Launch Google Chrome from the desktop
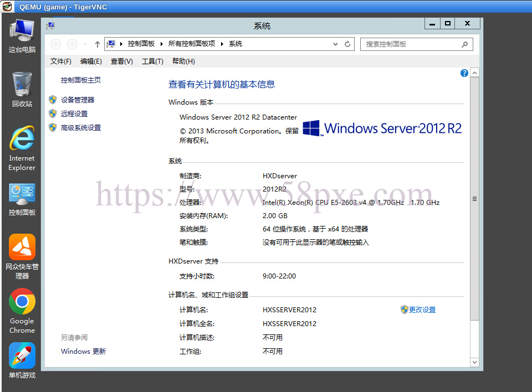 point(22,311)
